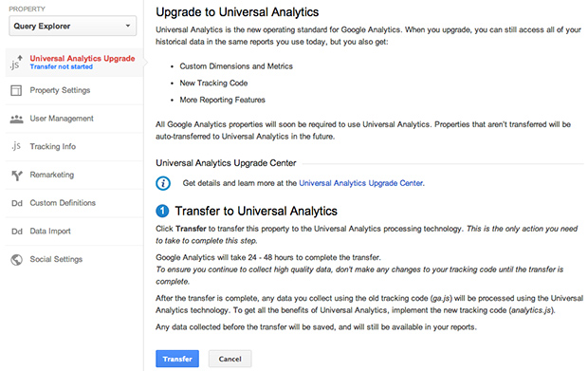Open the Query Explorer property dropdown
The image size is (588, 371).
click(73, 26)
